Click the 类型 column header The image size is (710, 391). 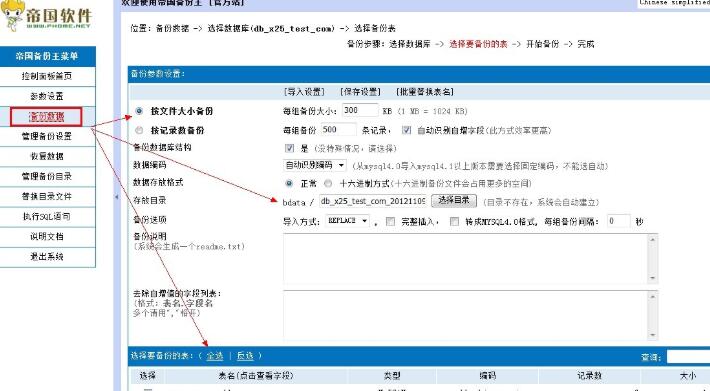click(x=392, y=376)
